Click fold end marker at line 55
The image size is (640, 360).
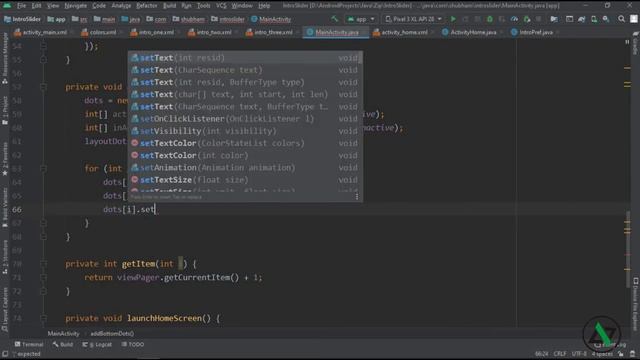tap(43, 60)
